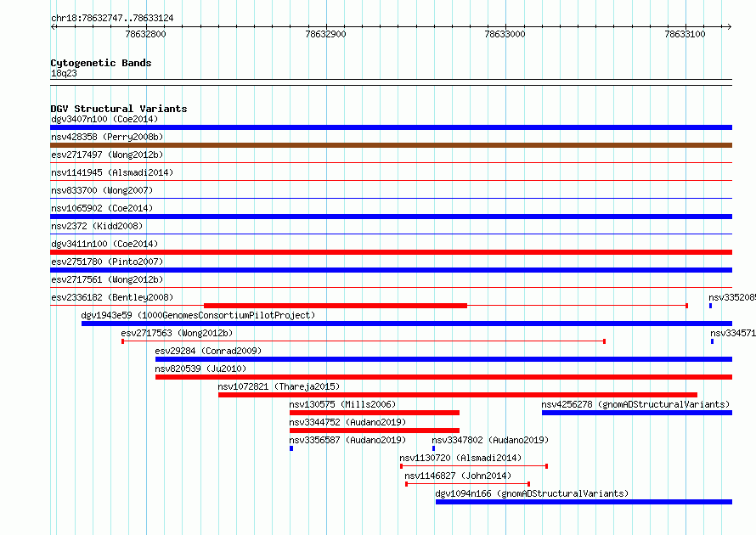The height and width of the screenshot is (535, 756).
Task: Select the nsv1130720 (Alsmadi2014) label
Action: point(460,458)
